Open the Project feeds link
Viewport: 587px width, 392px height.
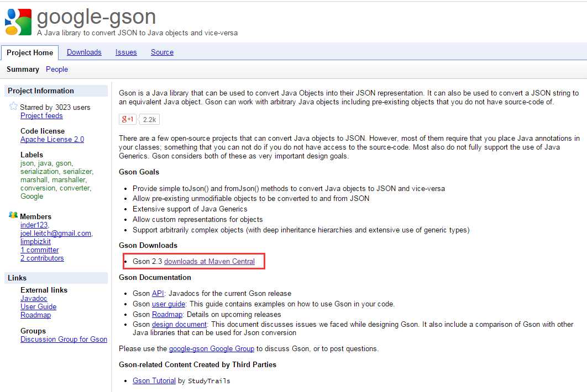click(41, 115)
